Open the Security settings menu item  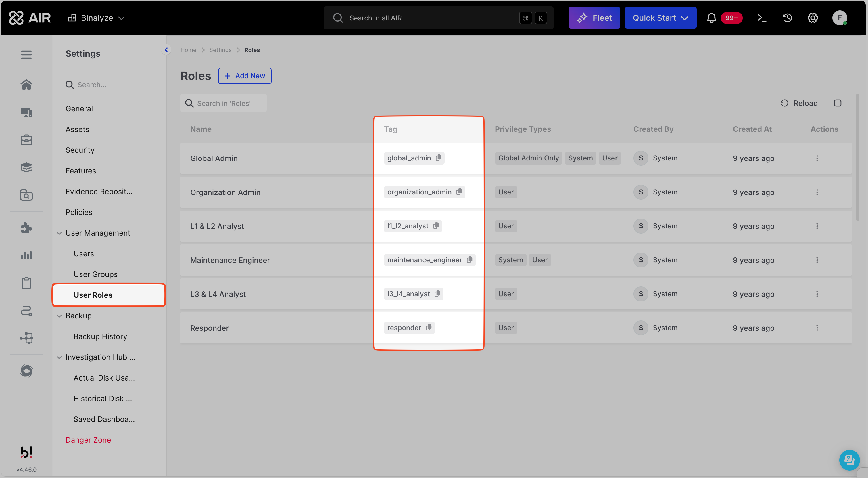click(x=80, y=150)
